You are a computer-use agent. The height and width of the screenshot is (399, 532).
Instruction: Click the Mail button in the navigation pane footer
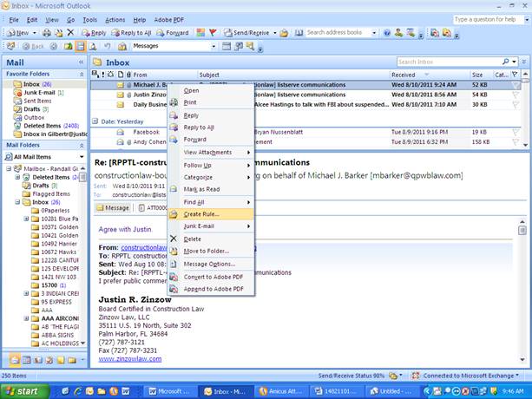[15, 360]
